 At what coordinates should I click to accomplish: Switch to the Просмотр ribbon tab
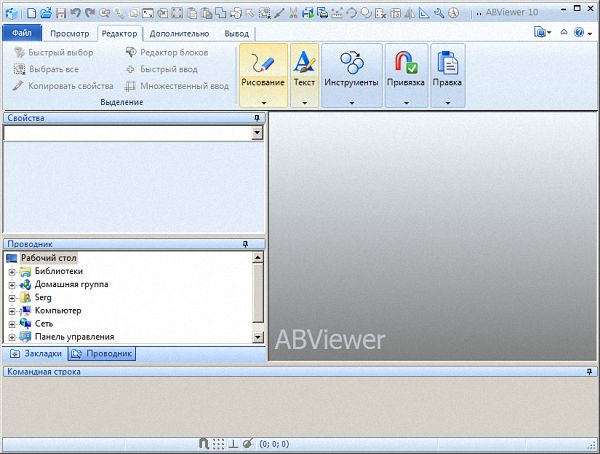coord(70,33)
